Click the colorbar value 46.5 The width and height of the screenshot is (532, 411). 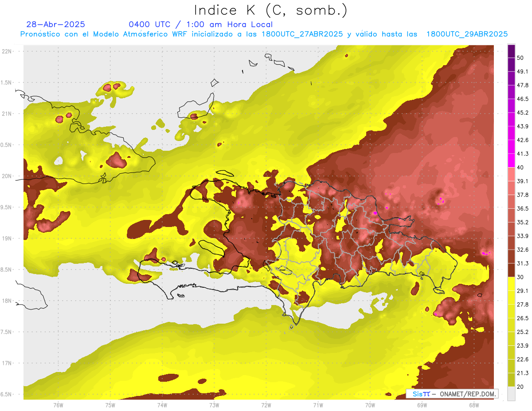522,99
